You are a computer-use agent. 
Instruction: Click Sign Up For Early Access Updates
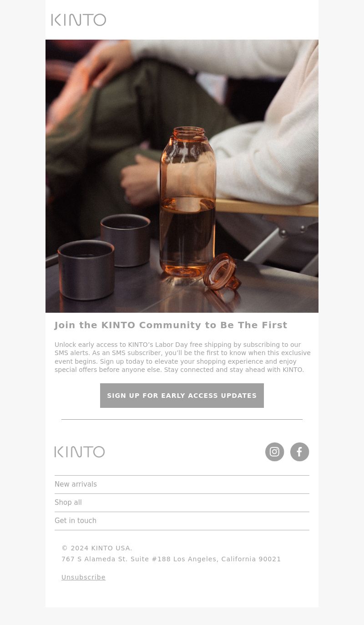pos(182,396)
